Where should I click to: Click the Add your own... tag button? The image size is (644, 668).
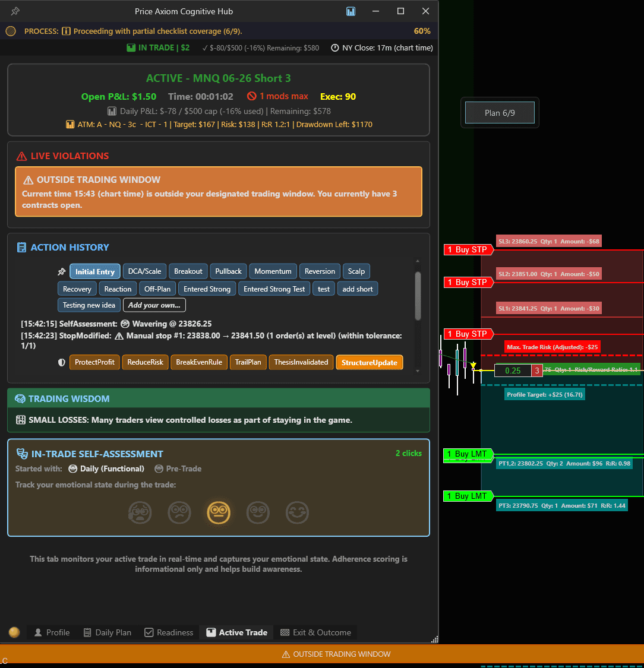(x=154, y=305)
